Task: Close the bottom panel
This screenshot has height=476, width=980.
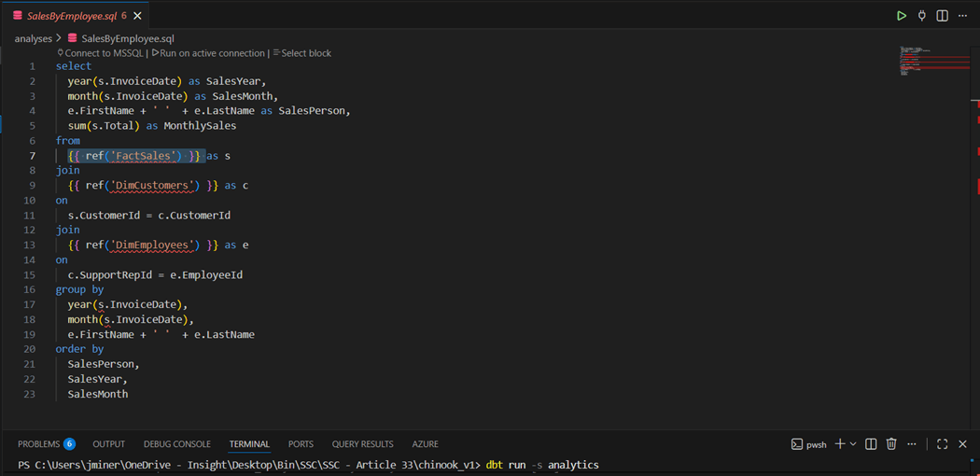Action: tap(963, 444)
